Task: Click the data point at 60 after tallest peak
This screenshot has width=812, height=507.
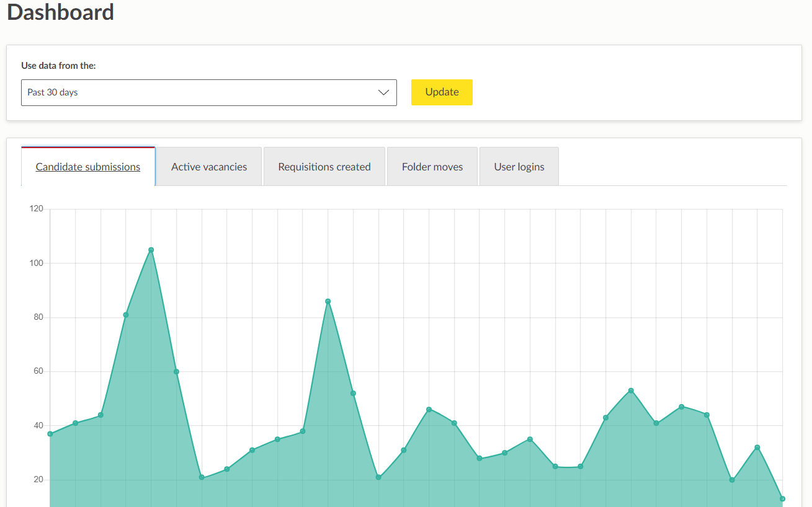Action: pos(176,372)
